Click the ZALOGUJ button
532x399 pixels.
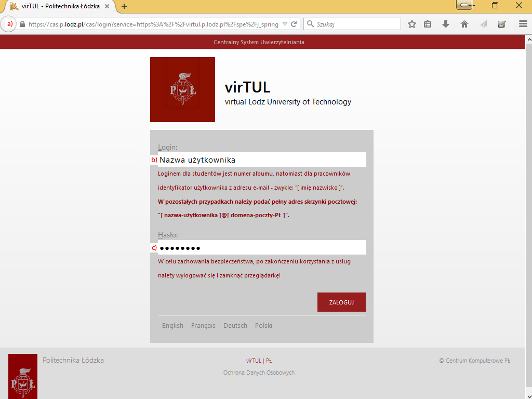pos(341,302)
